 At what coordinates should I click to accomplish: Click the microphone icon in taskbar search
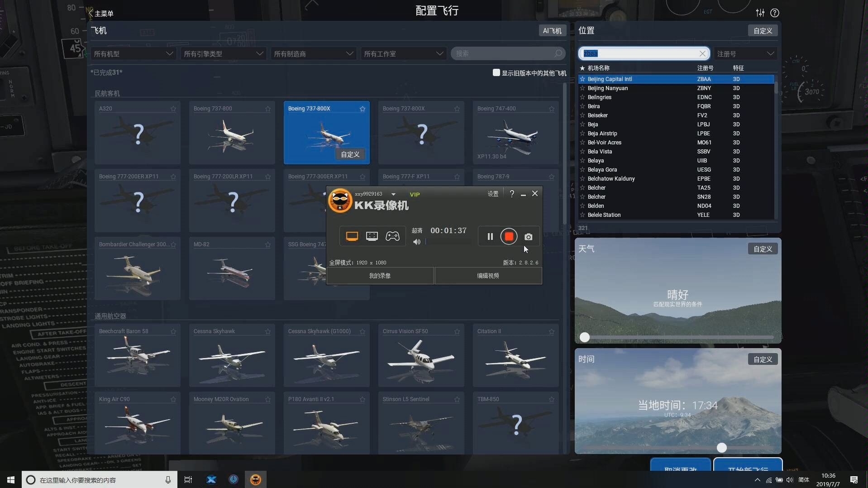coord(168,480)
